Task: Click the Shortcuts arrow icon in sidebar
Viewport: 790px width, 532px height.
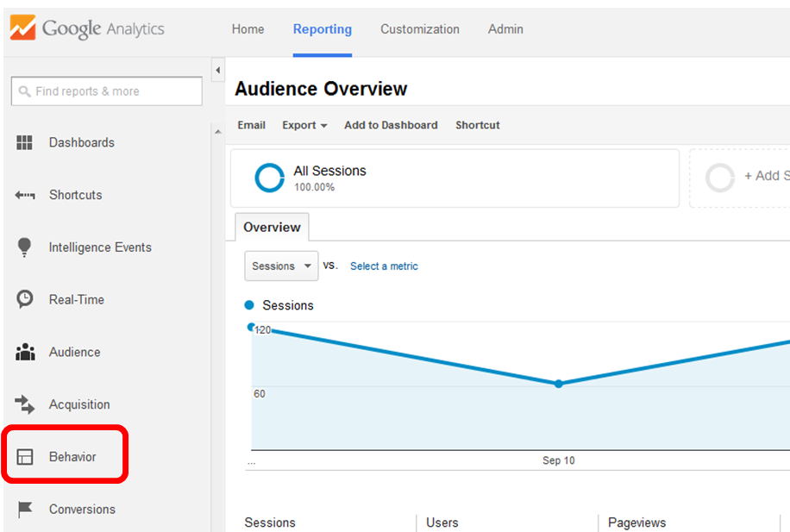Action: coord(25,196)
